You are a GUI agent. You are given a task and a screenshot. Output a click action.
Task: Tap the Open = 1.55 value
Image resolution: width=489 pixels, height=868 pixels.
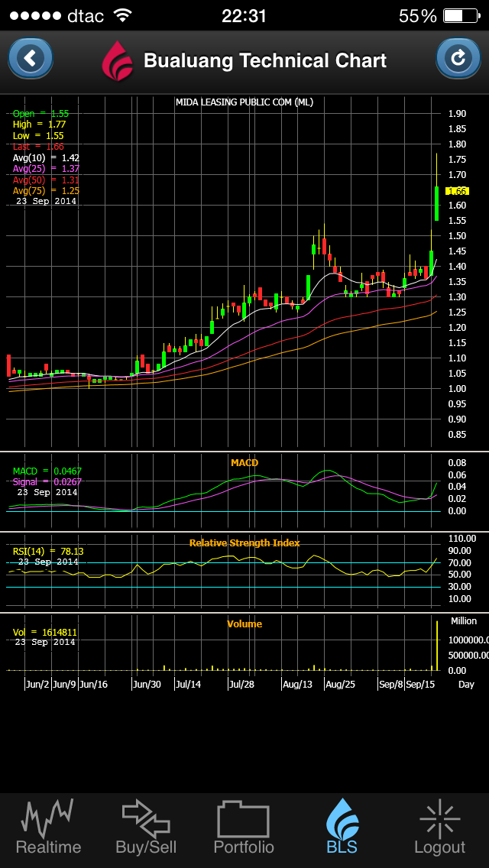coord(41,114)
